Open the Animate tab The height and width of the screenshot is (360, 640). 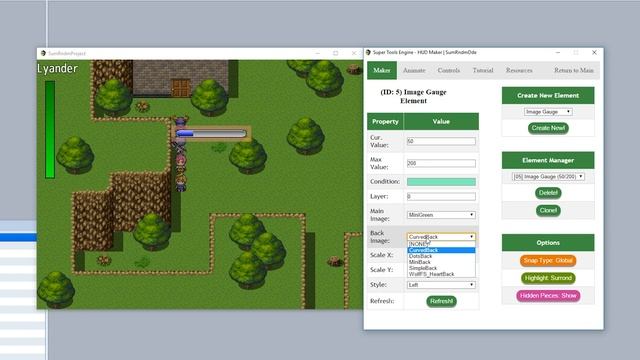point(414,70)
